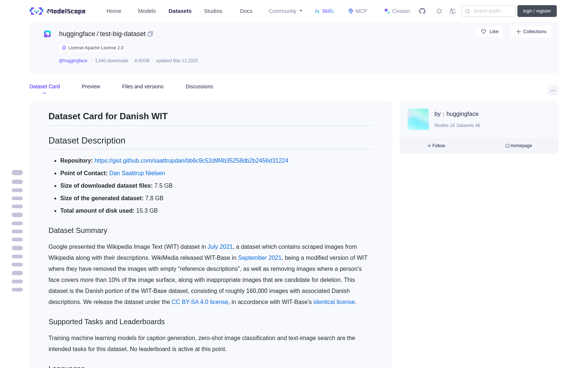Open the GitHub icon link
588x368 pixels.
(422, 11)
